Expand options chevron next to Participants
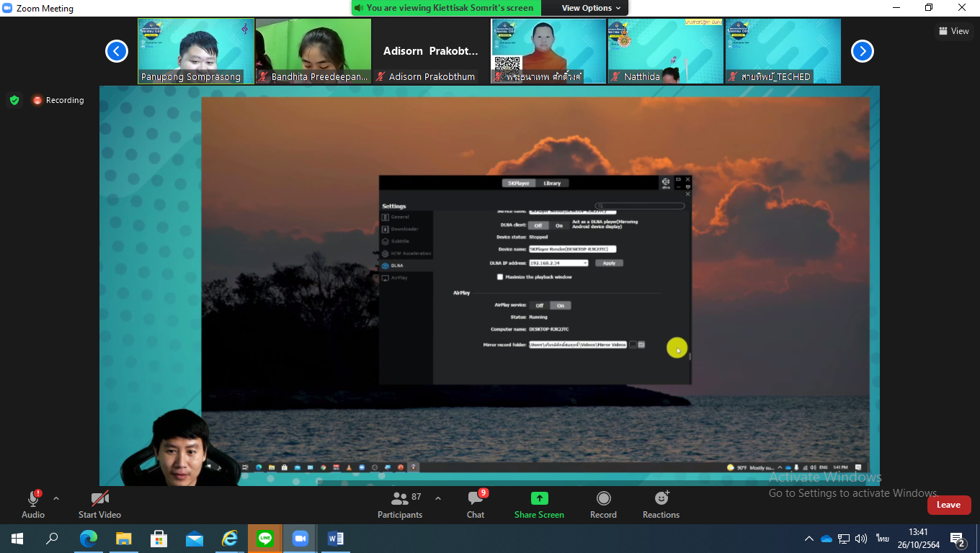Image resolution: width=980 pixels, height=553 pixels. (x=437, y=498)
